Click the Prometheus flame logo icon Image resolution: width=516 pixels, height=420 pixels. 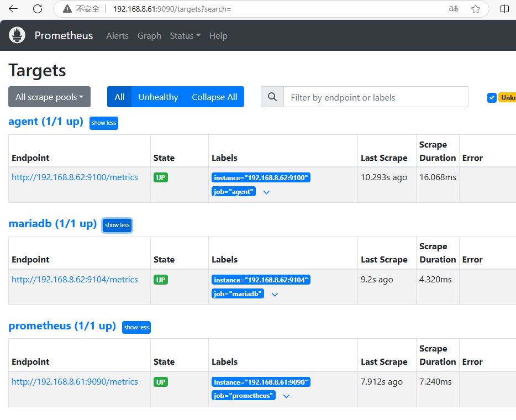[x=17, y=35]
